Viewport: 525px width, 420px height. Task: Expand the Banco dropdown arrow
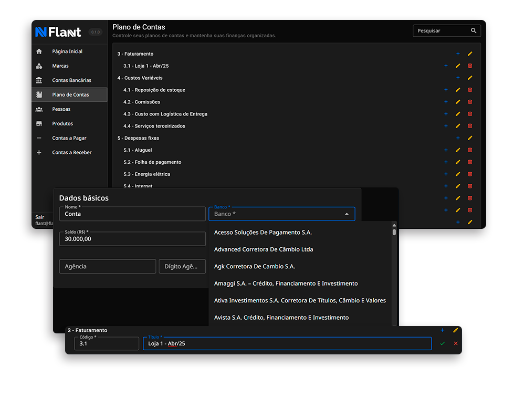point(346,214)
